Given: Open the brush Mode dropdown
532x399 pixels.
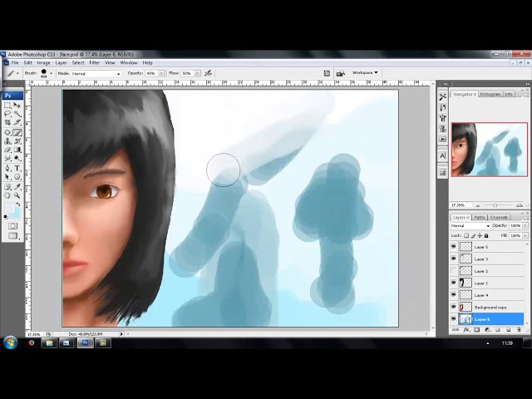Looking at the screenshot, I should point(96,74).
